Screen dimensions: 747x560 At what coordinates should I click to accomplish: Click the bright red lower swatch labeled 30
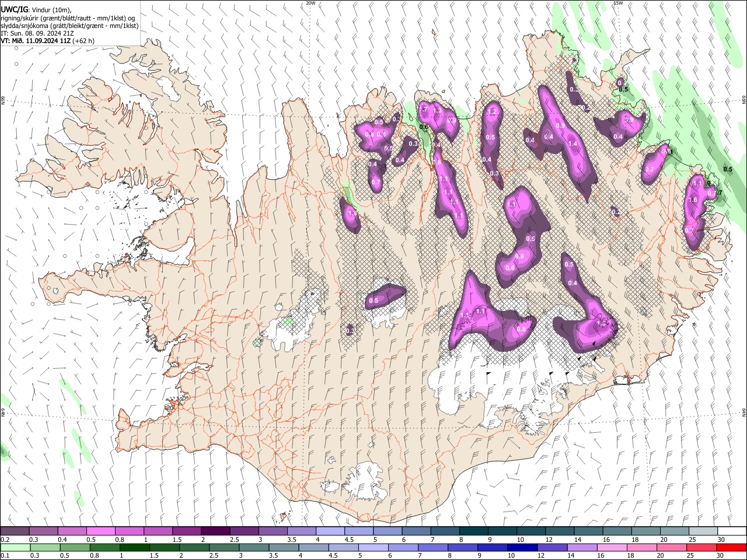pos(731,547)
